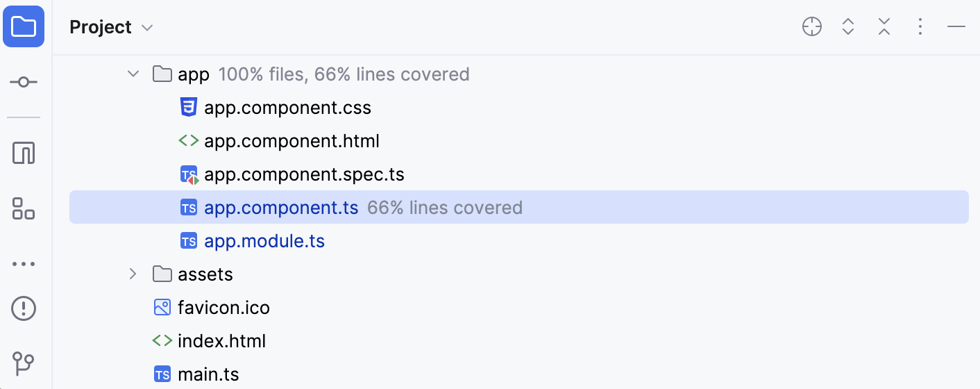980x389 pixels.
Task: Collapse all items in Project tree
Action: [x=884, y=27]
